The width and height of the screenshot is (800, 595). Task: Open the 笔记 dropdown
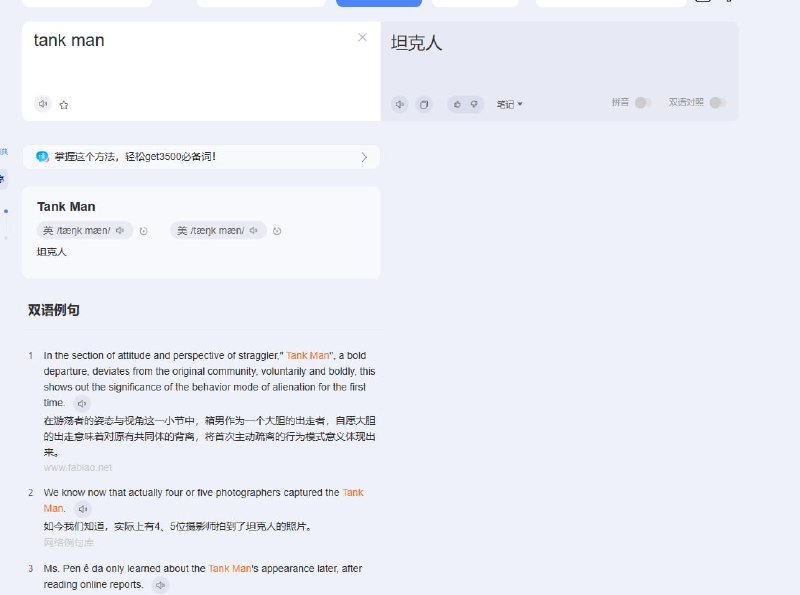click(x=510, y=104)
